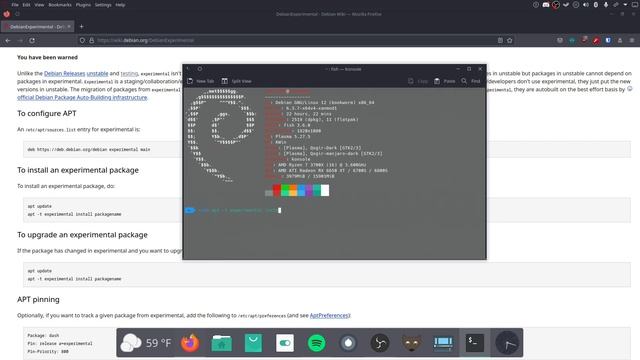Open the testing link

tap(129, 73)
